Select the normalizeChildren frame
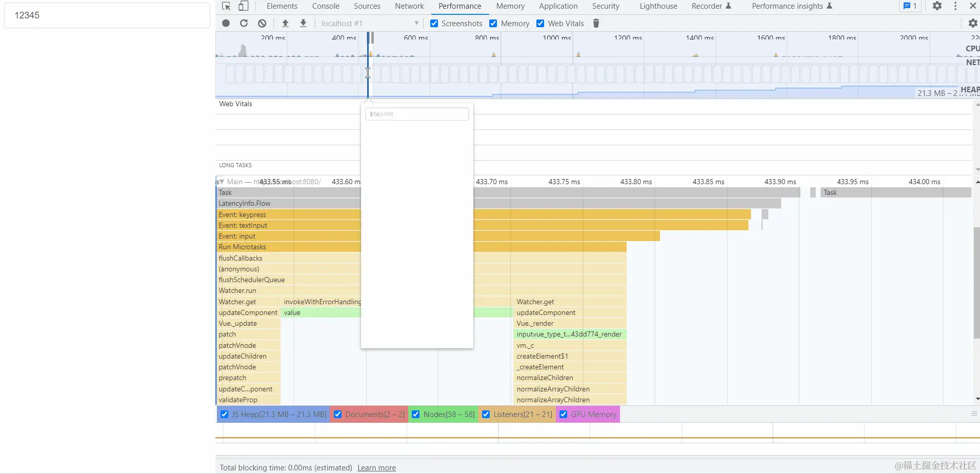The width and height of the screenshot is (980, 474). [x=570, y=378]
